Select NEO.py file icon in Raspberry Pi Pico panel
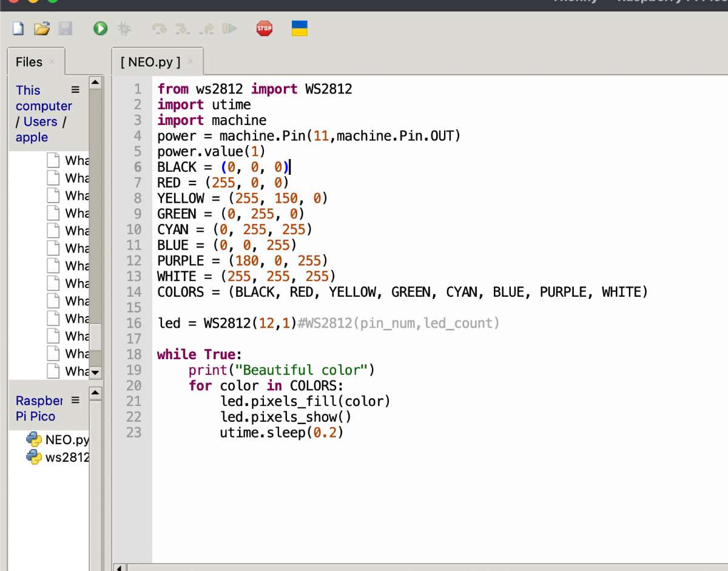This screenshot has height=571, width=728. pos(34,439)
